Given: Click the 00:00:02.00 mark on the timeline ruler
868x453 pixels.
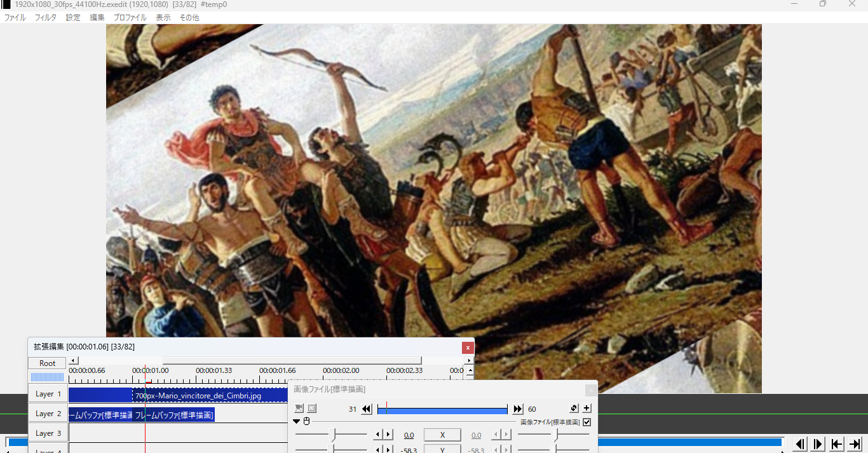Looking at the screenshot, I should point(341,370).
